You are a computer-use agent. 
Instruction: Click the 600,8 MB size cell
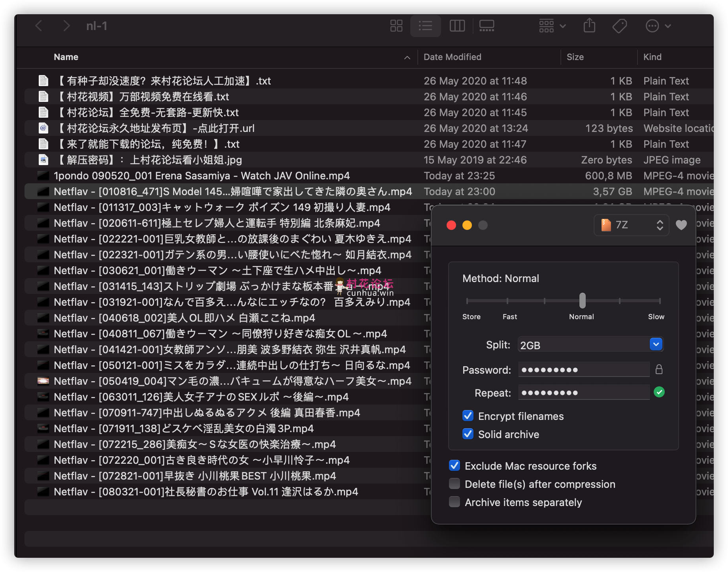[x=609, y=175]
